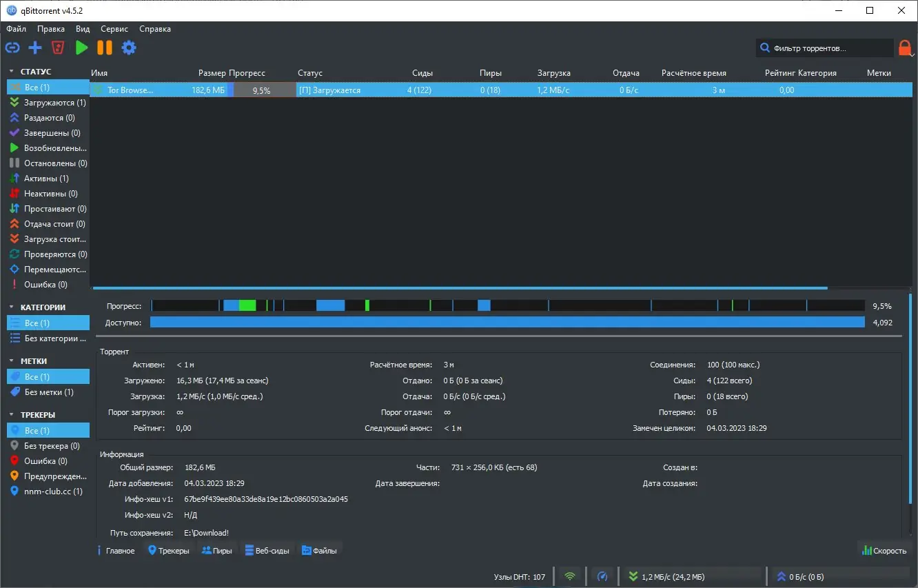Select the nnm-club.cc (1) tracker
Screen dimensions: 918x588
(48, 491)
